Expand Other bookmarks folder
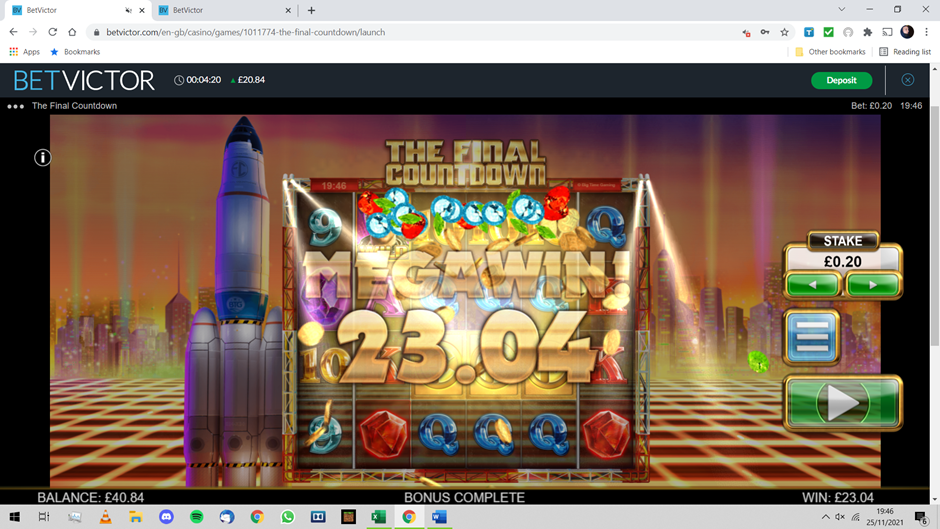The width and height of the screenshot is (940, 529). [x=830, y=52]
